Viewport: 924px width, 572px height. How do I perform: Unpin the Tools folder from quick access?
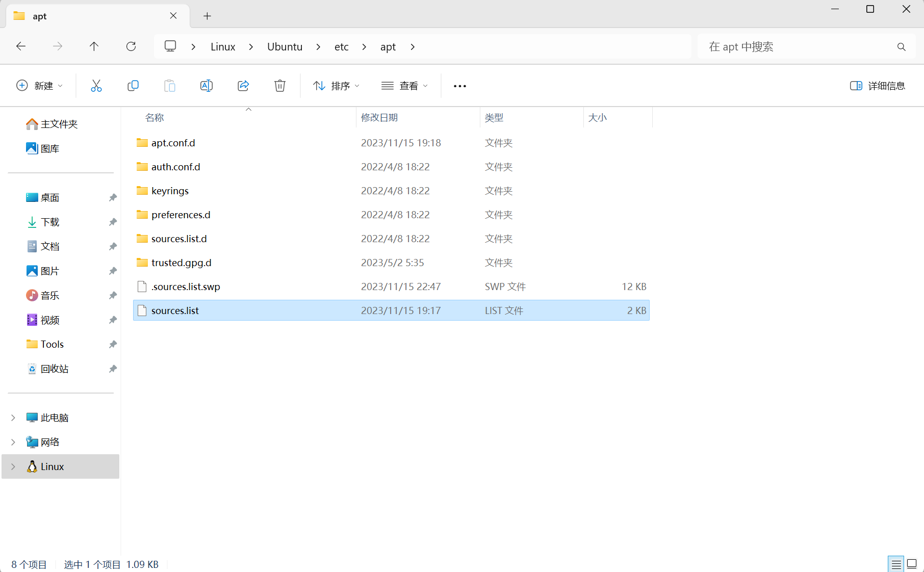[113, 344]
